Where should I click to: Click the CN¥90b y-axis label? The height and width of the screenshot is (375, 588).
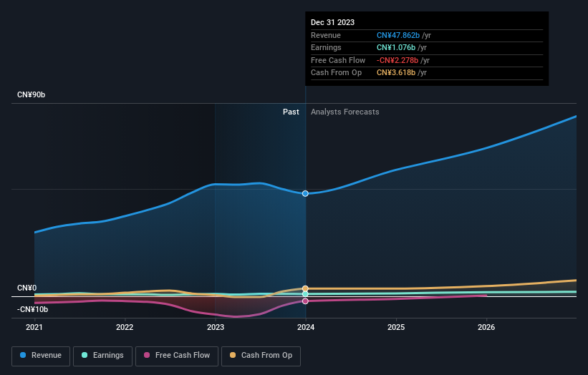[31, 94]
